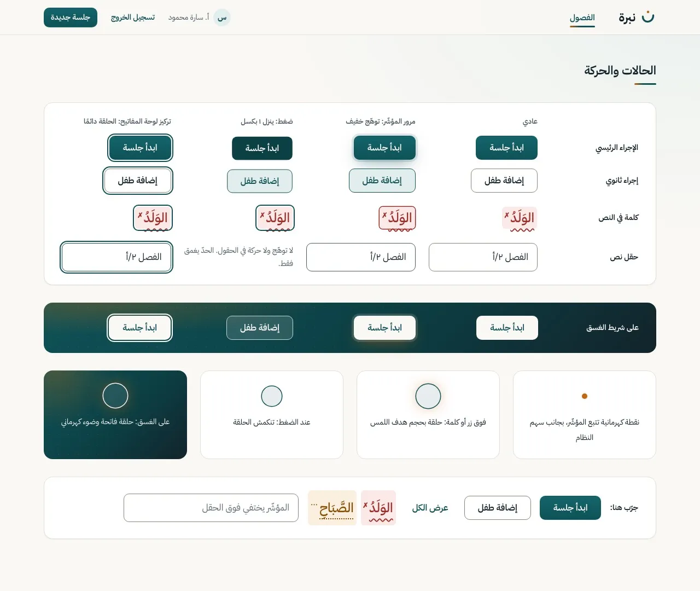Click the جلسة جديدة button in header
Screen dimensions: 700x591
coord(71,18)
